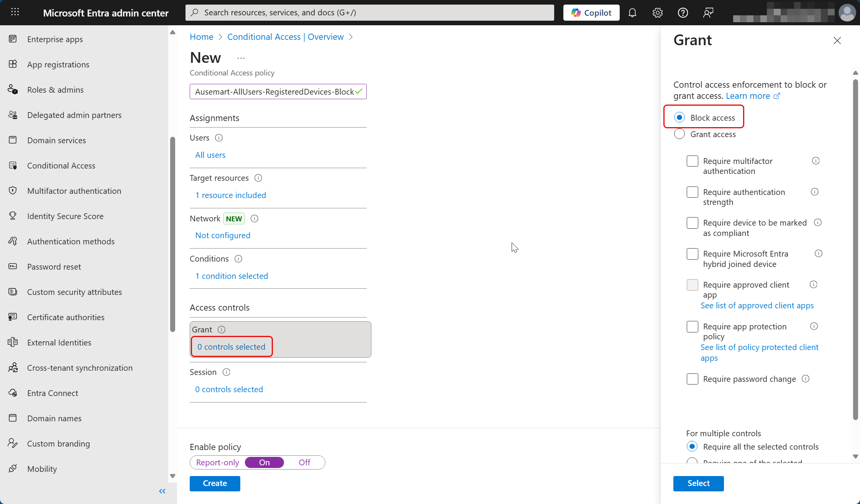Open Authentication methods in the left menu

pyautogui.click(x=71, y=241)
